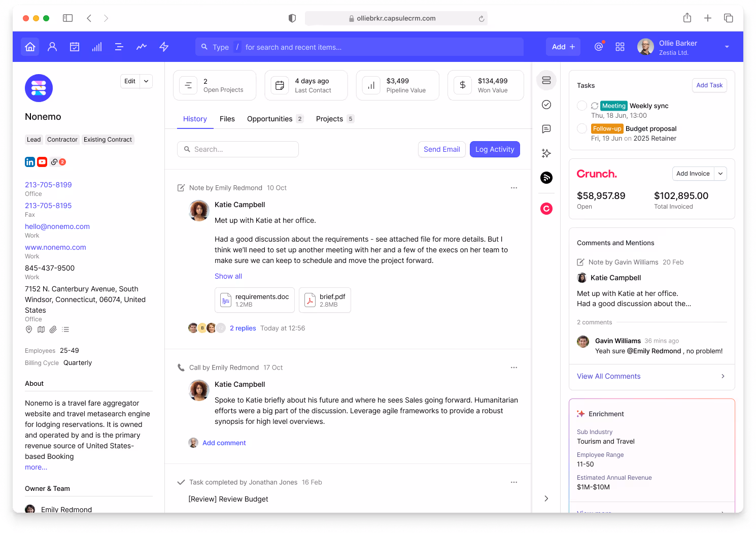Select the summary panel icon in side rail
This screenshot has height=533, width=756.
point(546,80)
